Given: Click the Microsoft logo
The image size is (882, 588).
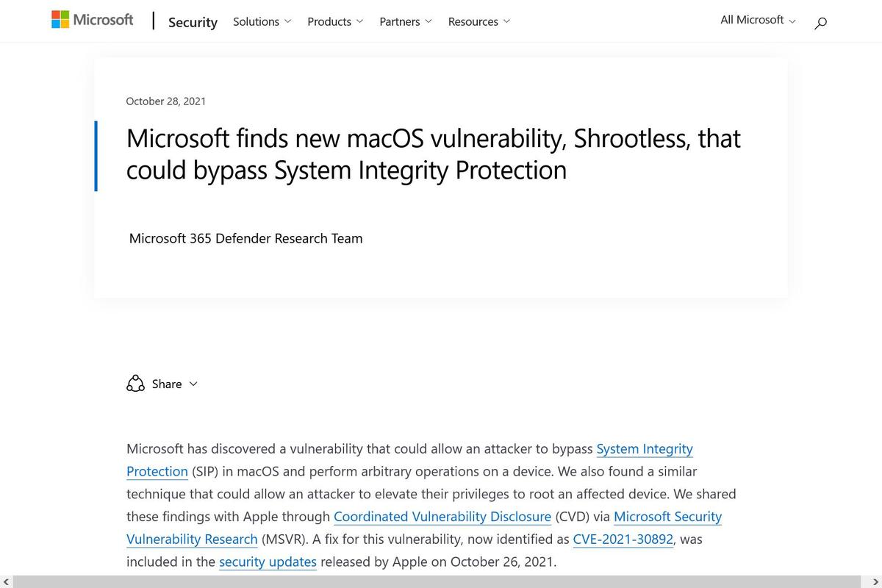Looking at the screenshot, I should (x=93, y=20).
